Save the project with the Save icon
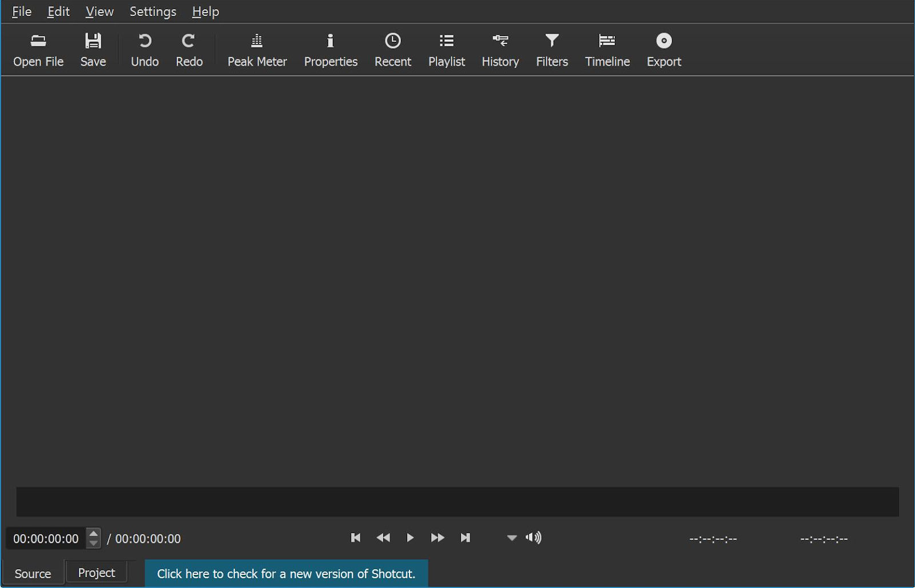 (x=93, y=50)
